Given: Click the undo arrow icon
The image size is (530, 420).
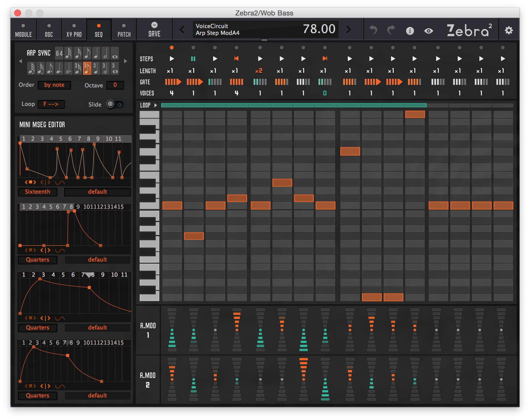Looking at the screenshot, I should [373, 30].
